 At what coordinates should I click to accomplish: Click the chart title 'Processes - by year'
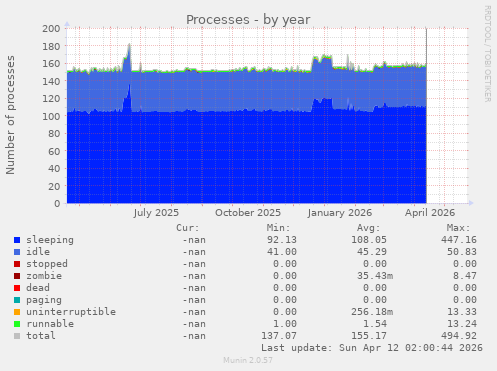(248, 20)
